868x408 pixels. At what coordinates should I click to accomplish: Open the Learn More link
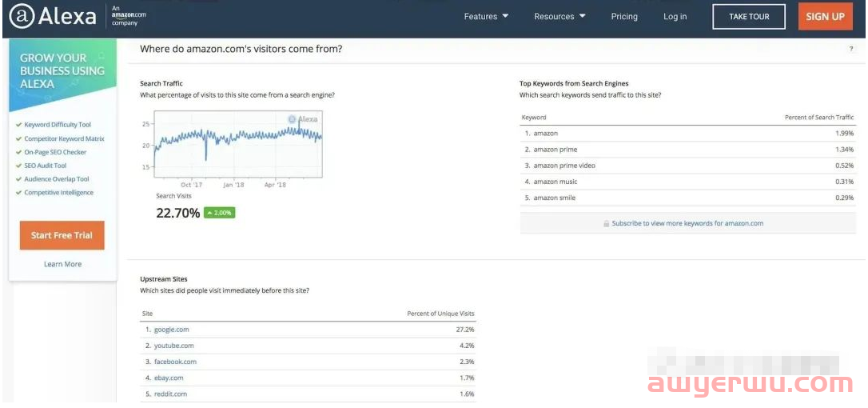point(62,264)
